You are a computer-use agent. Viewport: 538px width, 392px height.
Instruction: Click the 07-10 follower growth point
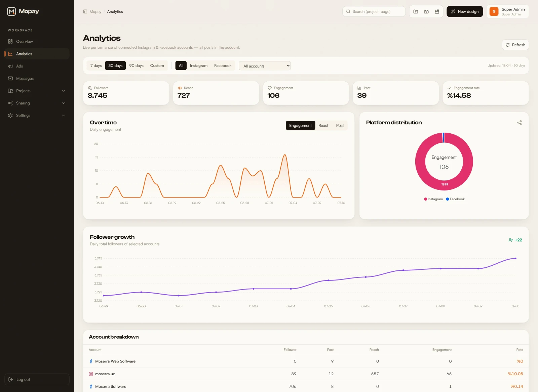tap(515, 258)
